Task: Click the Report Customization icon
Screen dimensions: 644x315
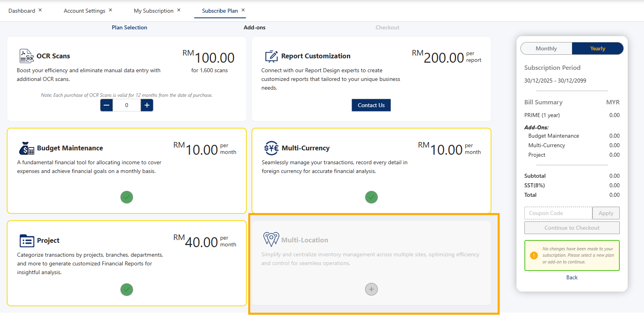Action: point(271,56)
